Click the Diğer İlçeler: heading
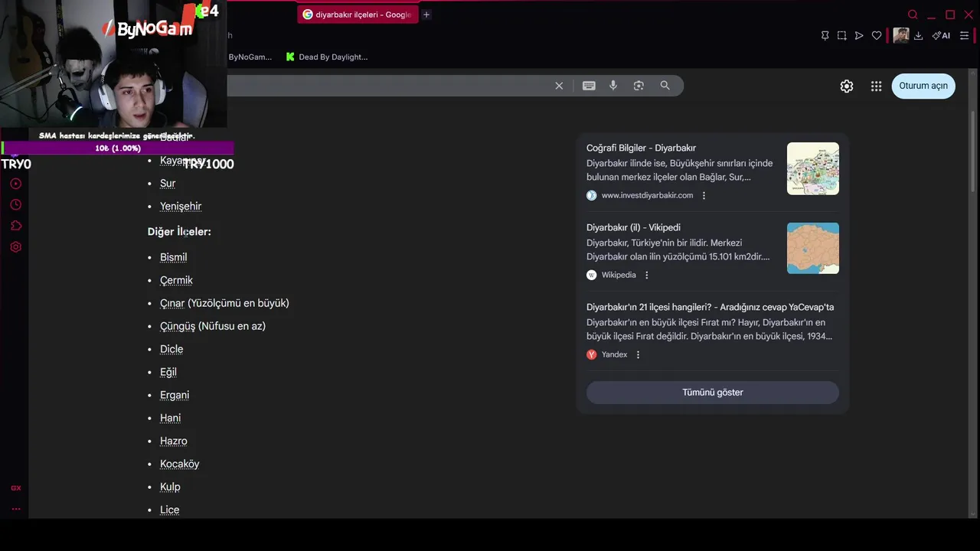The width and height of the screenshot is (980, 551). tap(179, 232)
